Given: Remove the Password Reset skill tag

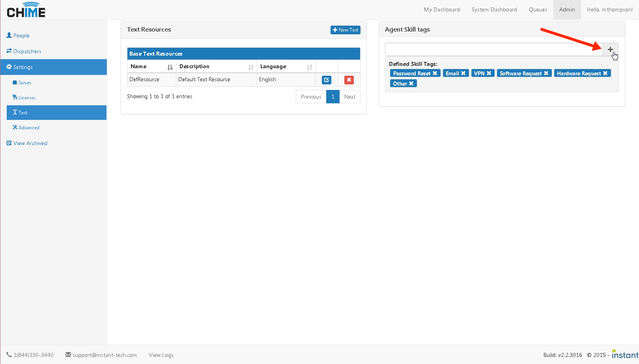Looking at the screenshot, I should [x=435, y=73].
